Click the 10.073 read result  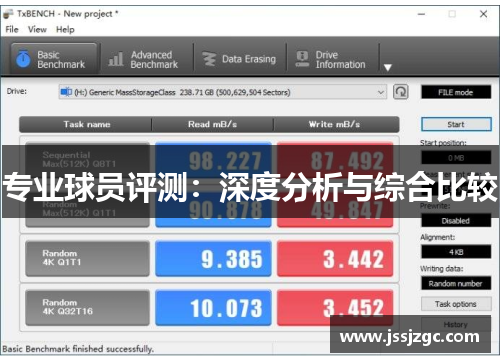click(213, 308)
